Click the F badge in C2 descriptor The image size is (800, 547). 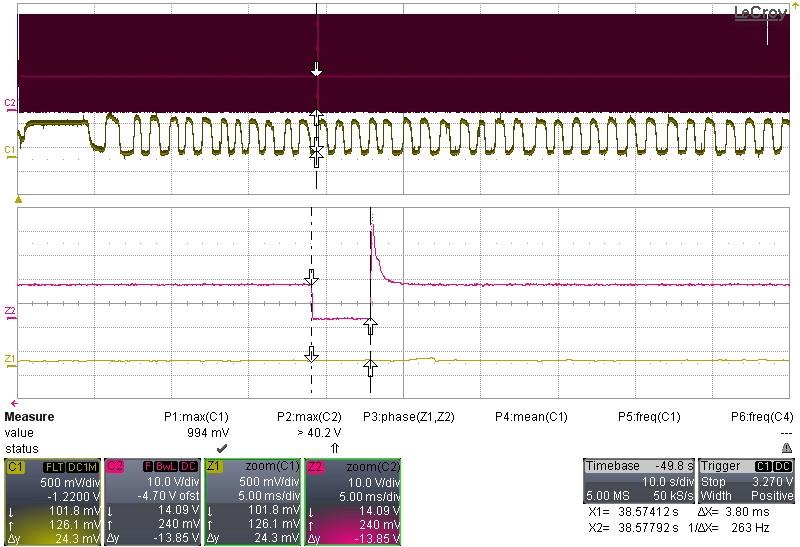point(148,467)
